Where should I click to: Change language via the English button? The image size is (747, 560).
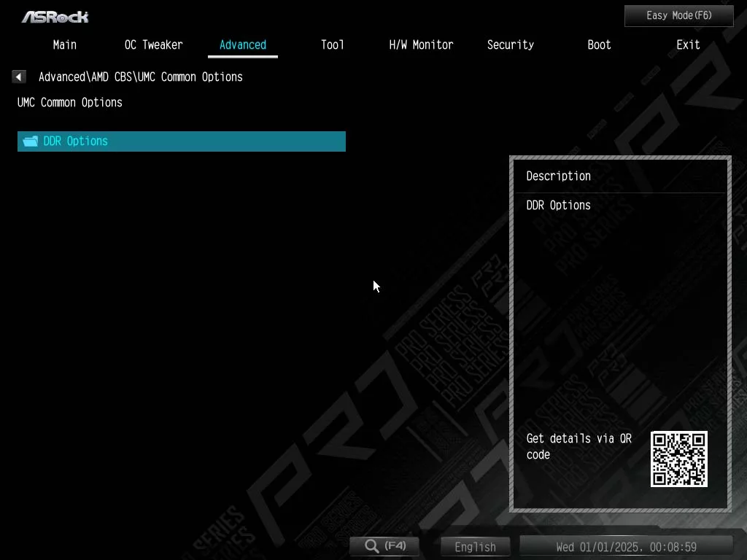[475, 547]
